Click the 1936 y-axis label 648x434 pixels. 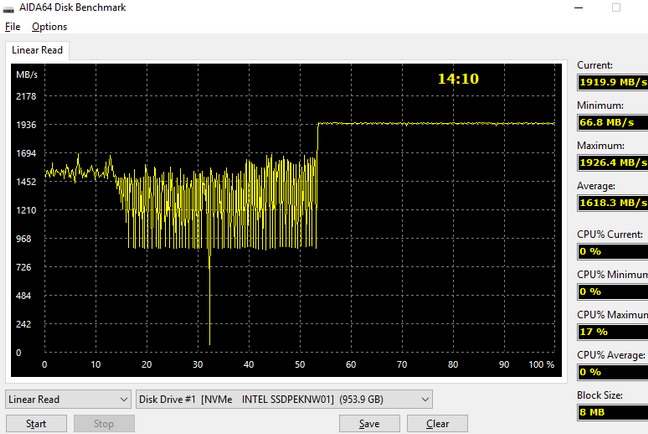(x=26, y=125)
